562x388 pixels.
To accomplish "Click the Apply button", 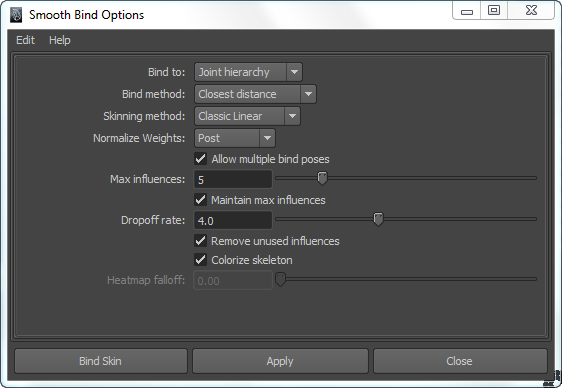I will 280,361.
